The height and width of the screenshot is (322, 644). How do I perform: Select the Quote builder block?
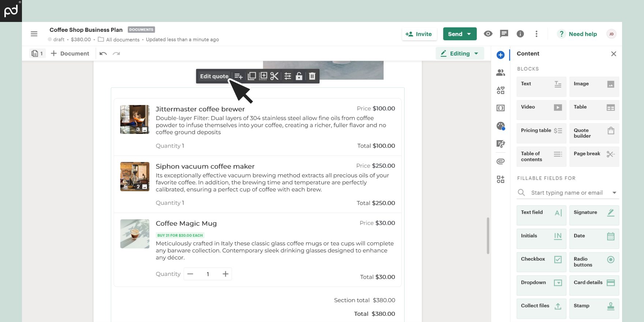[x=594, y=133]
